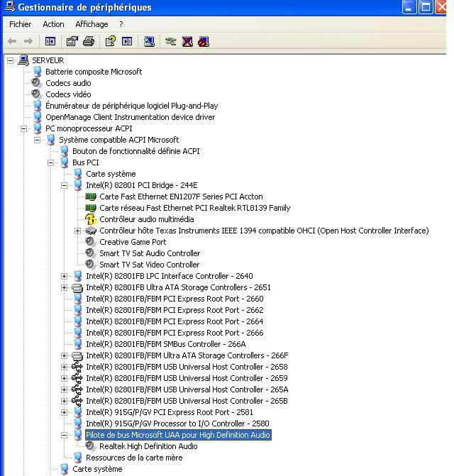Image resolution: width=454 pixels, height=476 pixels.
Task: Collapse the Bus PCI node
Action: (50, 162)
